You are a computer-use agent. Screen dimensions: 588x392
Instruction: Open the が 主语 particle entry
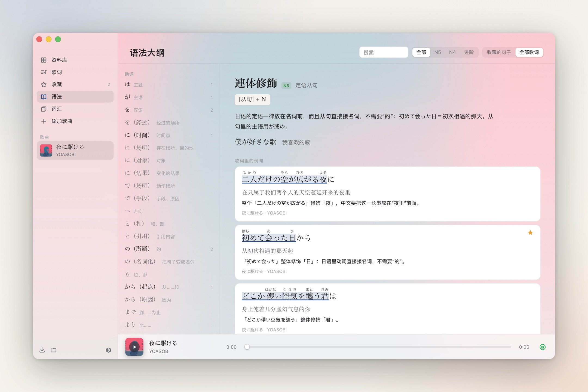click(169, 97)
